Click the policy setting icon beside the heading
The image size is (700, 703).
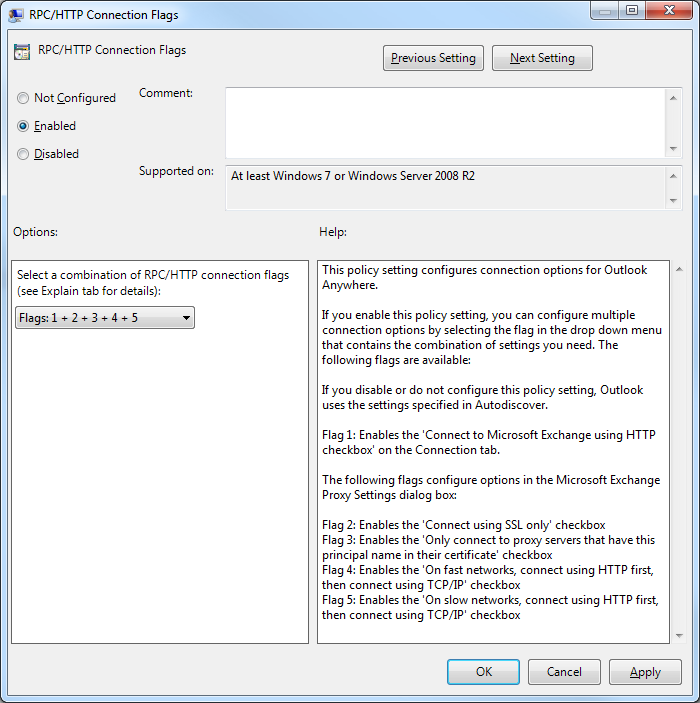click(22, 52)
